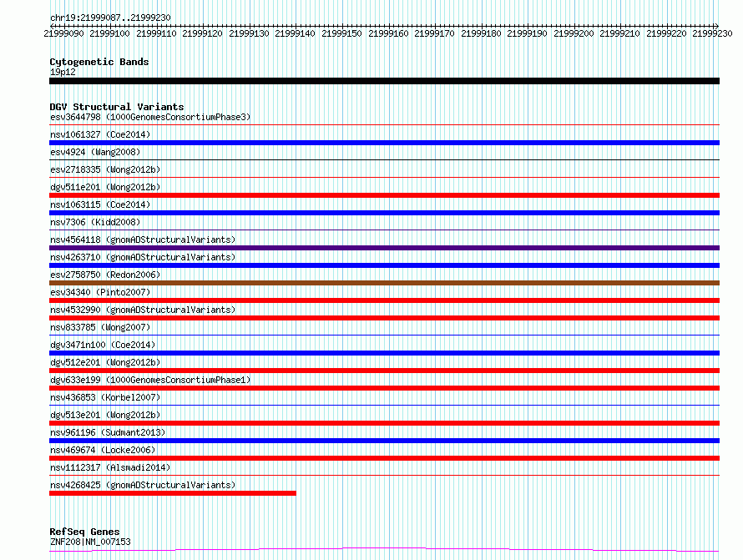Select the red bar under nsv4532990
Viewport: 743px width, 560px height.
click(384, 318)
